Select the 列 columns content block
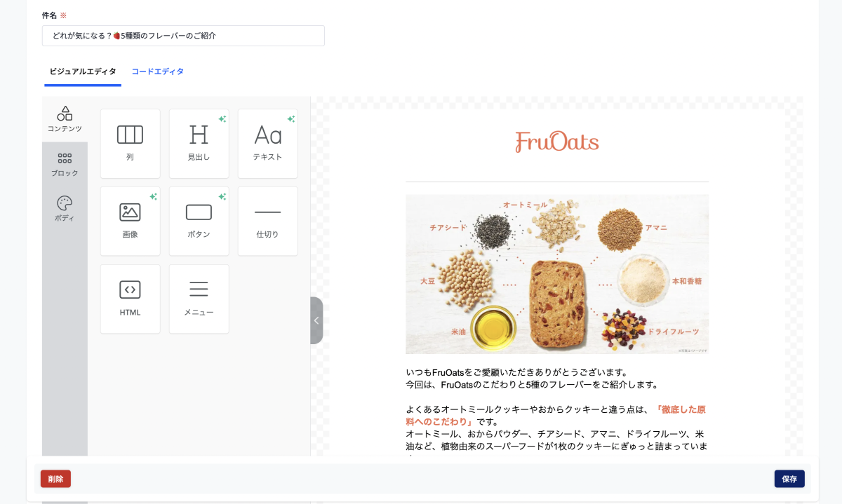This screenshot has width=842, height=504. click(130, 144)
